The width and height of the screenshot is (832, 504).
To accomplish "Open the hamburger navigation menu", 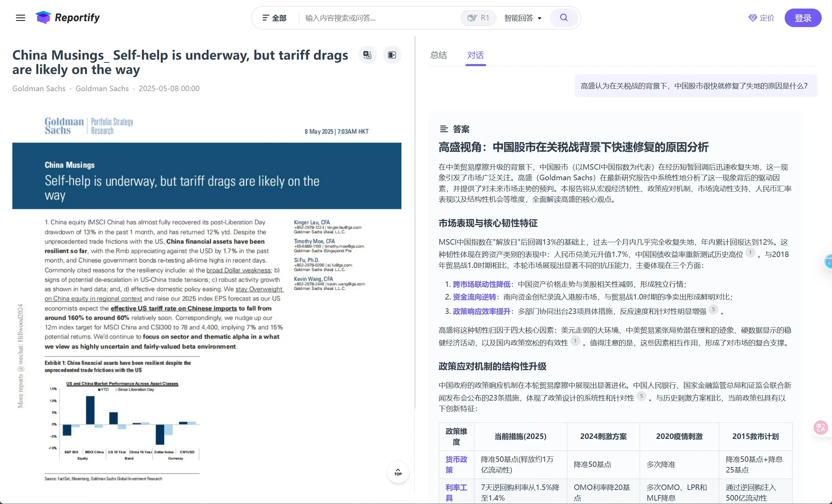I will [20, 18].
